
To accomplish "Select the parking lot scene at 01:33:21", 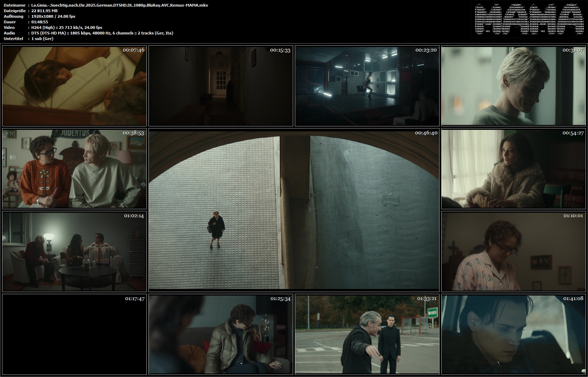I will (367, 334).
